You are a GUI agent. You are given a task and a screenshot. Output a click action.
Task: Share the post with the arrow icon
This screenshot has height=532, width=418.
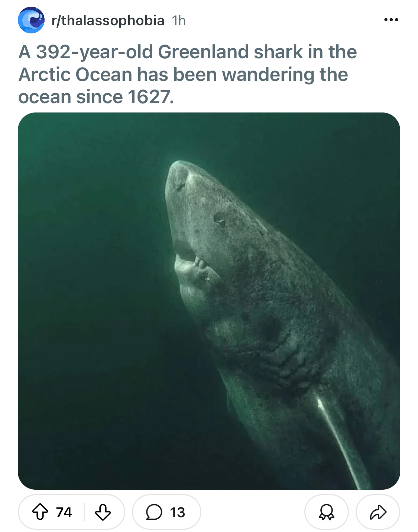coord(378,512)
